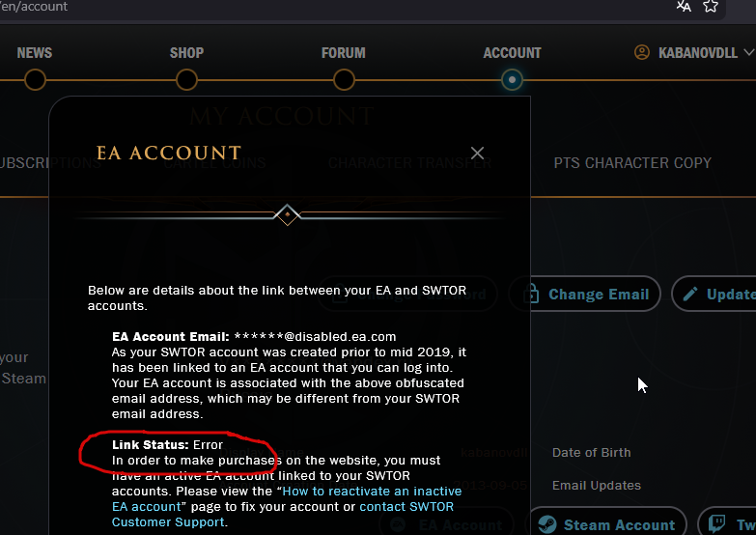Follow the contact SWTOR Customer Support link
756x535 pixels.
pos(283,515)
